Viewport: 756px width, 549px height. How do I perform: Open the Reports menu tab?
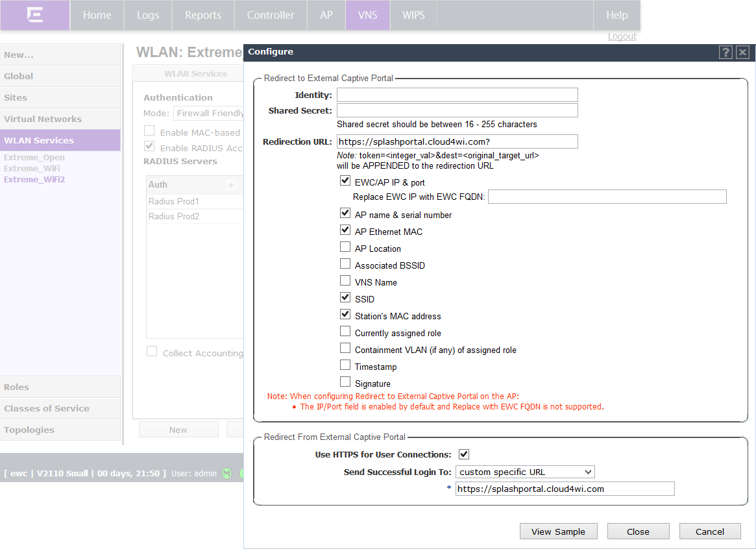point(203,15)
